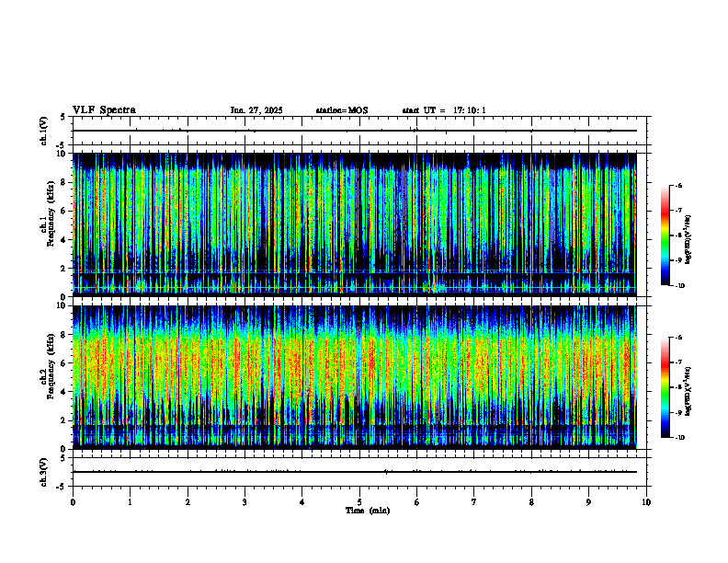
Task: Click time axis tick label "7"
Action: pyautogui.click(x=474, y=502)
